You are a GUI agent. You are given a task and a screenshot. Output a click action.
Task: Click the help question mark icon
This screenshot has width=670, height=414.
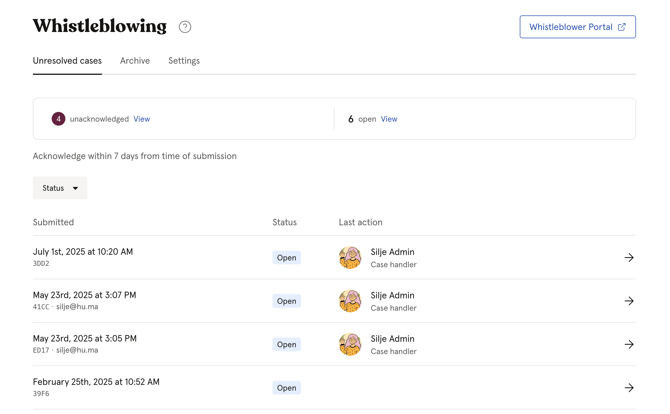[x=185, y=27]
